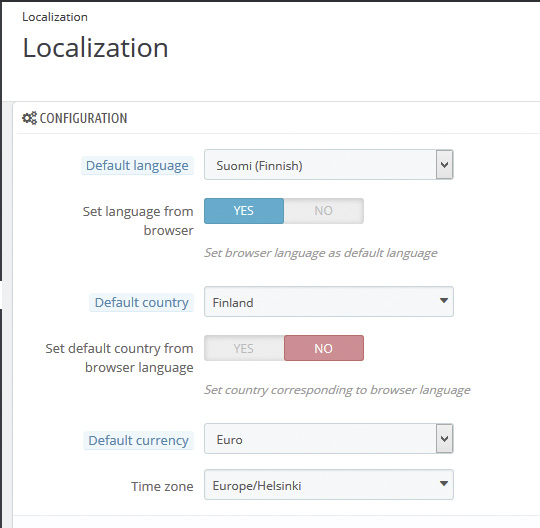The width and height of the screenshot is (540, 528).
Task: Click the Default currency label
Action: [x=138, y=441]
